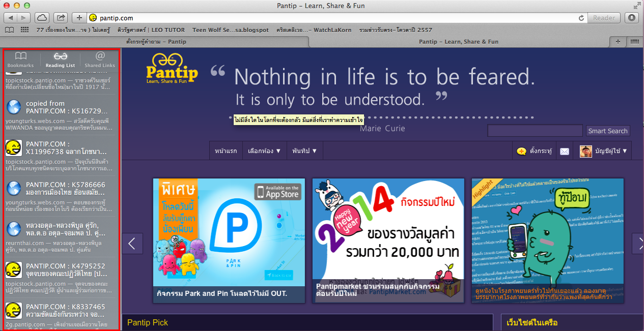Image resolution: width=644 pixels, height=331 pixels.
Task: Open the WatchLaKorn bookmark
Action: 313,30
